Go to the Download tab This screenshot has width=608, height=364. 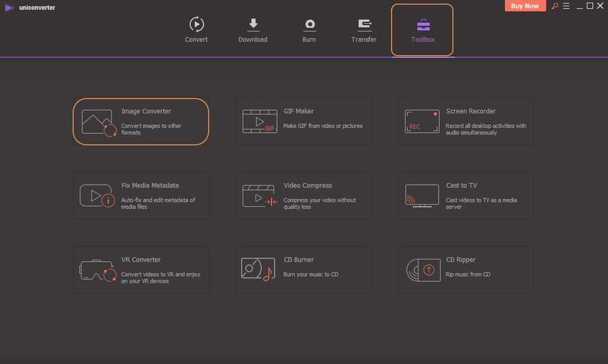pyautogui.click(x=252, y=30)
